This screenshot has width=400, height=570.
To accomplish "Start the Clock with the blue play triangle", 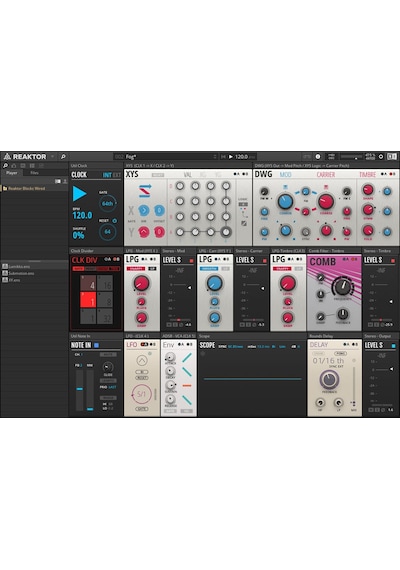I will (x=79, y=193).
